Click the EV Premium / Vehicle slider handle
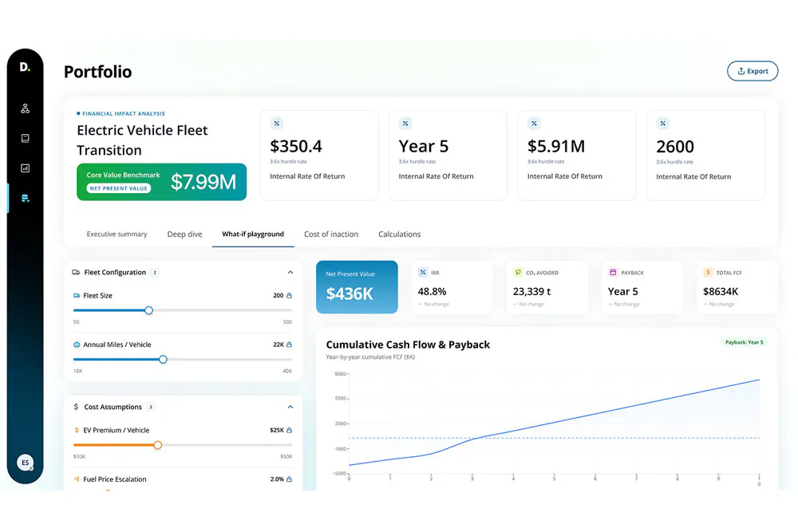 158,445
